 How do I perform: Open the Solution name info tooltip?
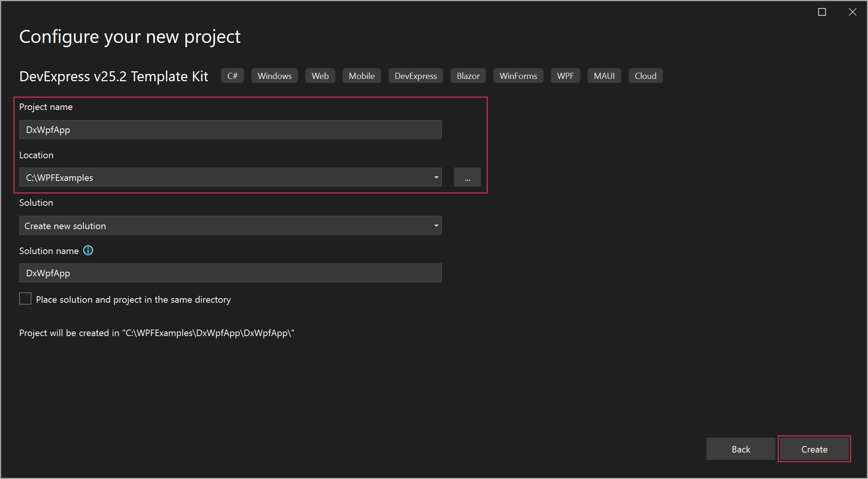(88, 250)
